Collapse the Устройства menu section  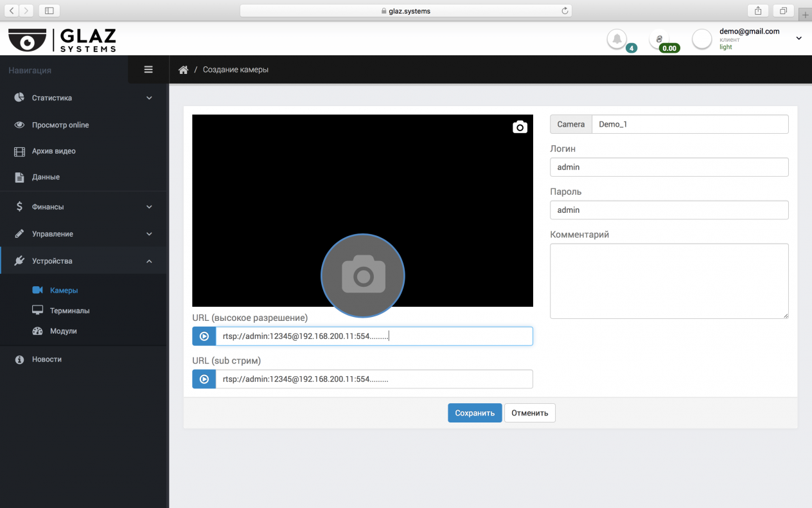(x=84, y=261)
